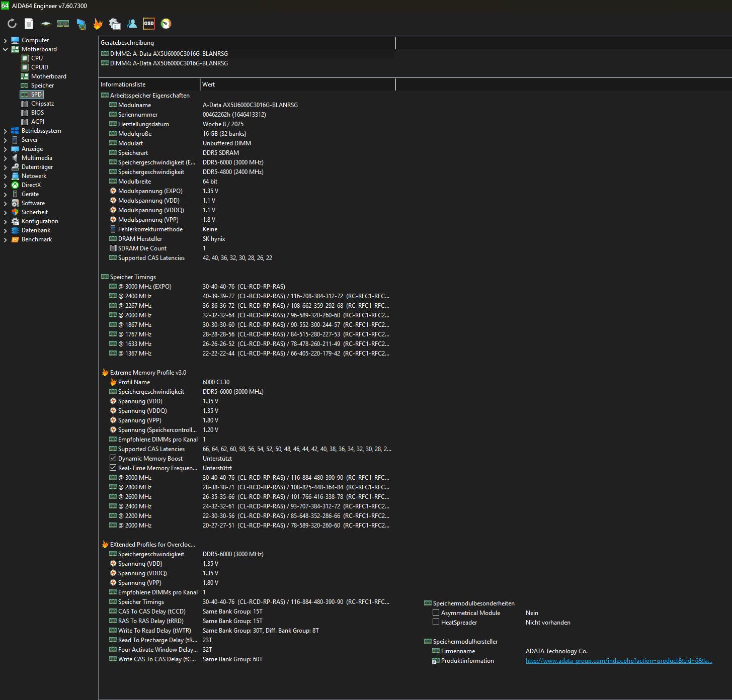Image resolution: width=732 pixels, height=700 pixels.
Task: Select DIMM4 A-Data device row
Action: [247, 63]
